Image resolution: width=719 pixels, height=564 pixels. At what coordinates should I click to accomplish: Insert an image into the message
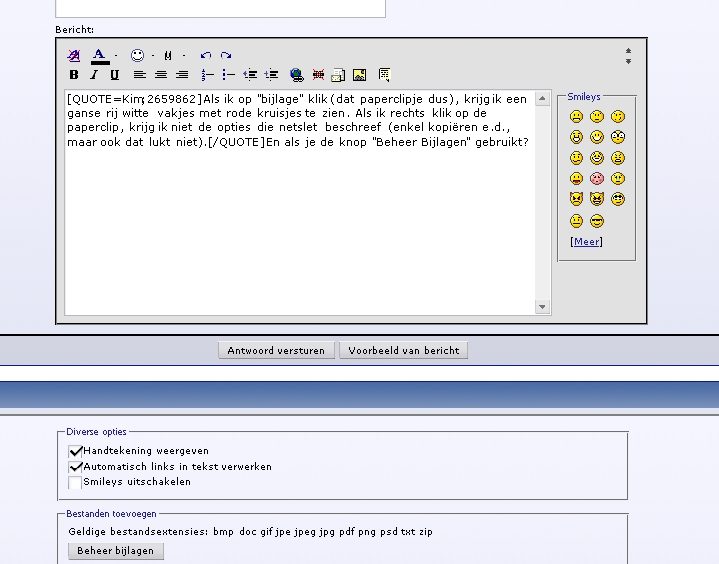tap(359, 75)
